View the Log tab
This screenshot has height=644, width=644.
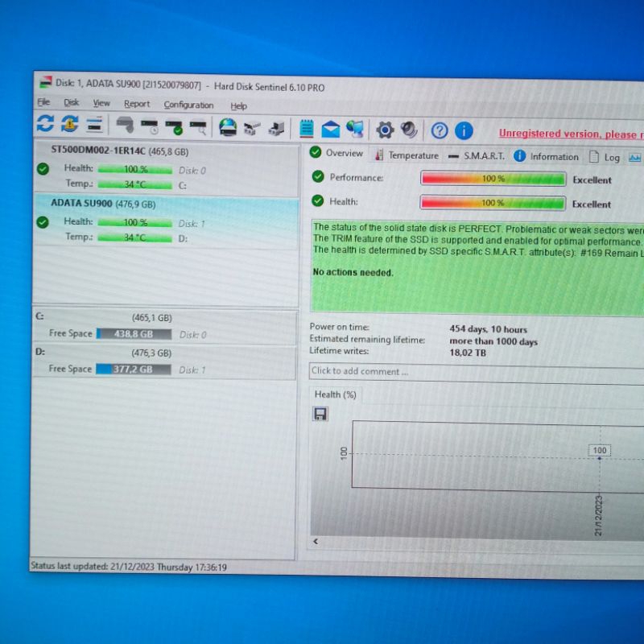610,157
